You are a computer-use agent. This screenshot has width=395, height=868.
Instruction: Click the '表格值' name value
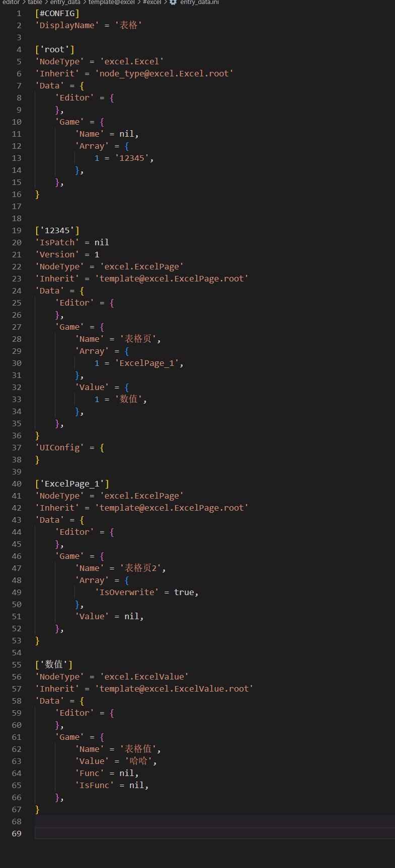[138, 749]
